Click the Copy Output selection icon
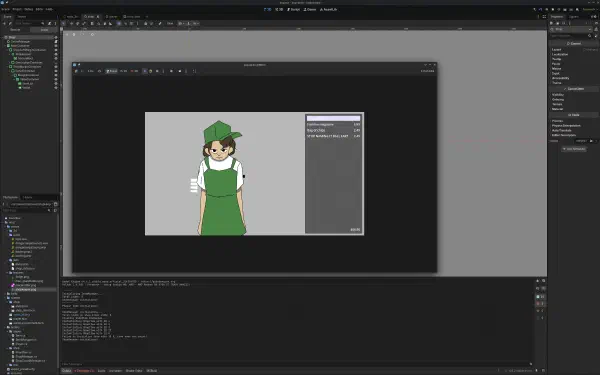This screenshot has width=600, height=375. point(543,280)
